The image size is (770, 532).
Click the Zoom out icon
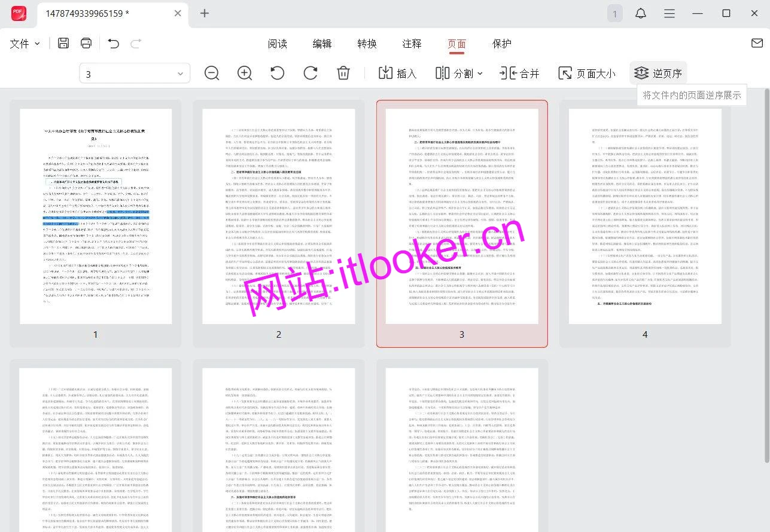[211, 73]
